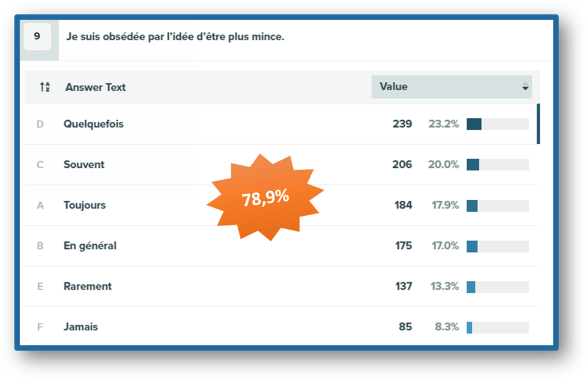Screen dimensions: 588x380
Task: Click the orange 78,9% starburst badge
Action: point(265,197)
